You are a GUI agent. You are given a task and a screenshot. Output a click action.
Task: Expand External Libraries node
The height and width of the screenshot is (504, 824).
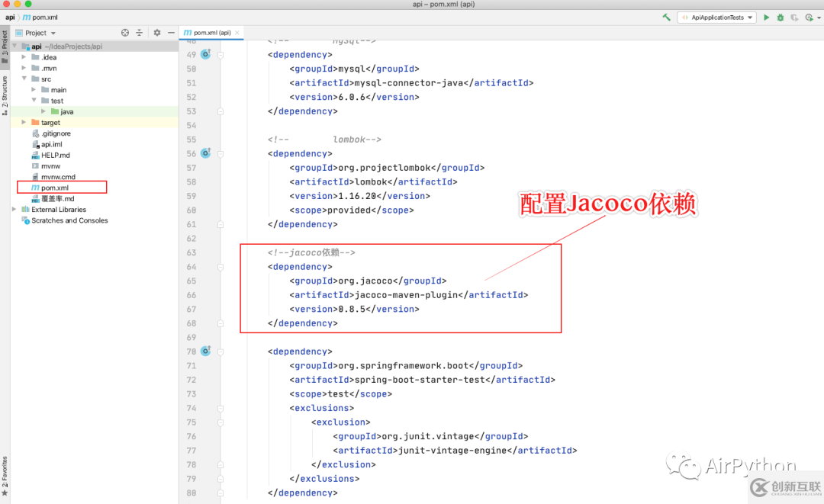click(x=14, y=209)
